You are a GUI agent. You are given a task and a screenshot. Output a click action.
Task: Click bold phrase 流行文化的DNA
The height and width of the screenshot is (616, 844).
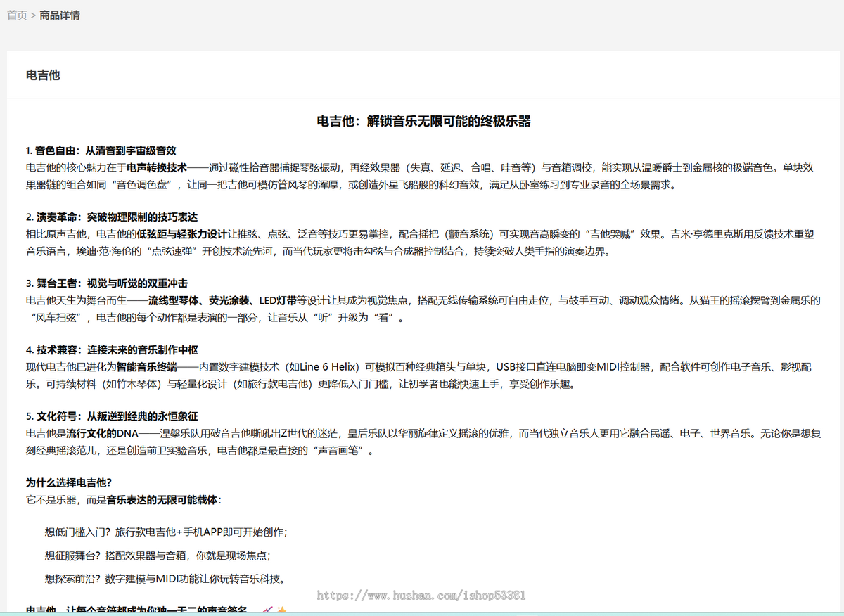(x=103, y=433)
